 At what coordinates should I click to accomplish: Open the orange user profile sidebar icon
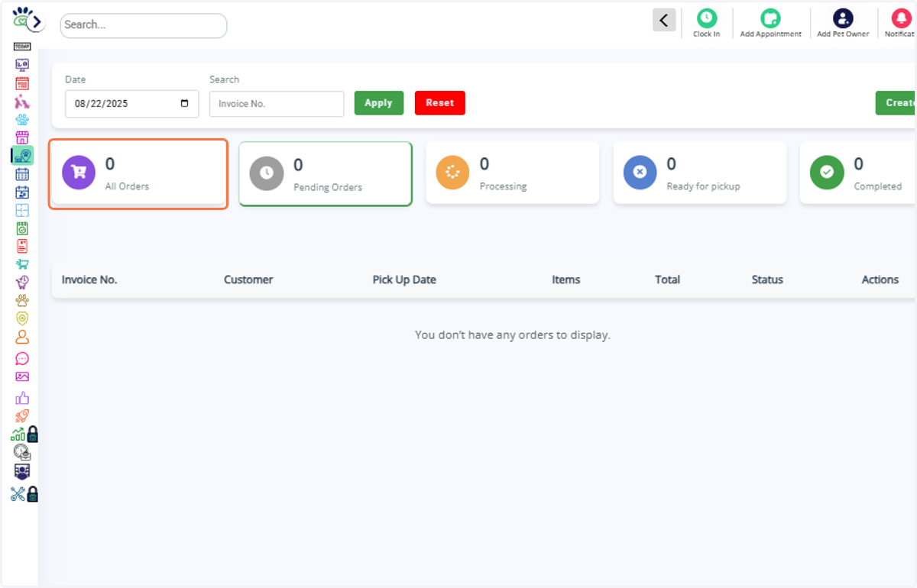(x=22, y=337)
